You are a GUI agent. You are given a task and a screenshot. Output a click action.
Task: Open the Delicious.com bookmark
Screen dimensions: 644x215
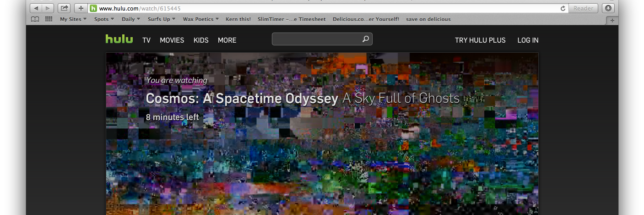pos(366,19)
